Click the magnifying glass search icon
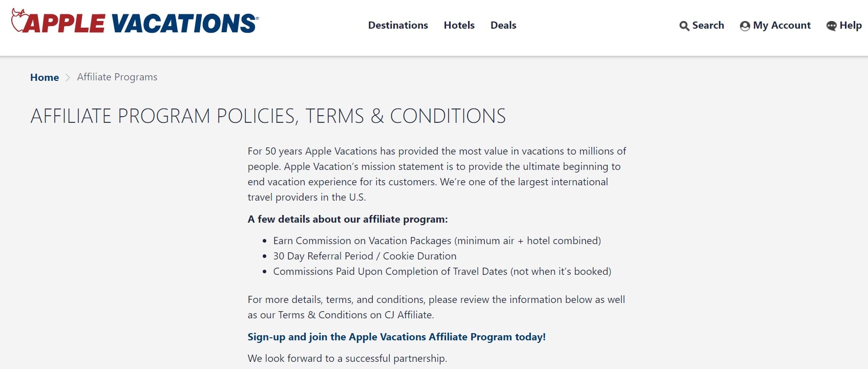 [684, 26]
